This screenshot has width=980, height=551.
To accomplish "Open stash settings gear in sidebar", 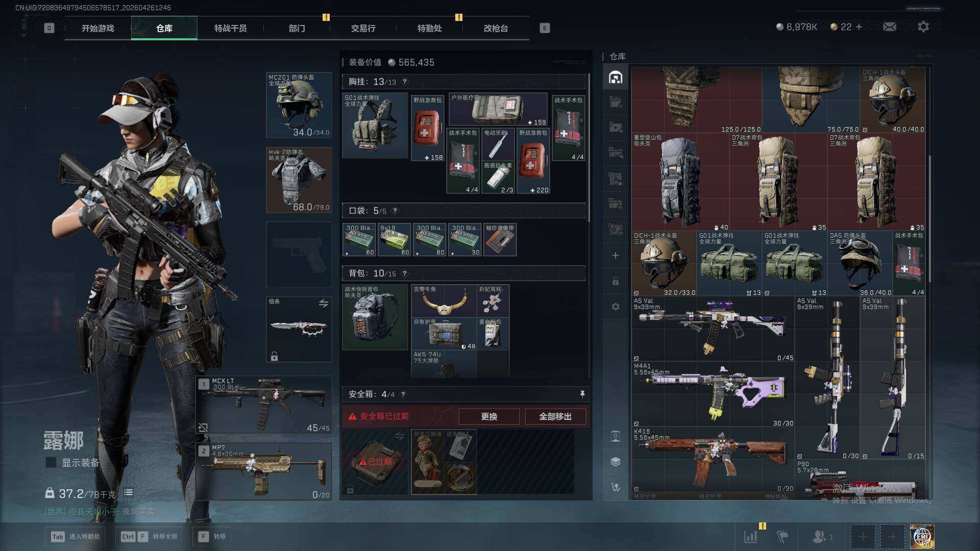I will [616, 307].
